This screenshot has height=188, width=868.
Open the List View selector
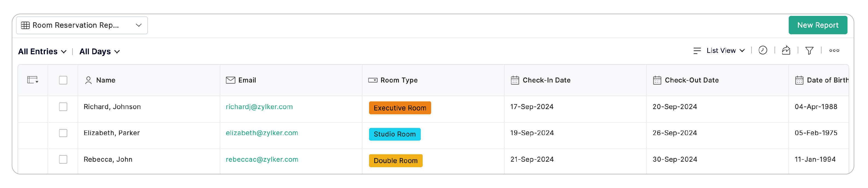point(725,51)
